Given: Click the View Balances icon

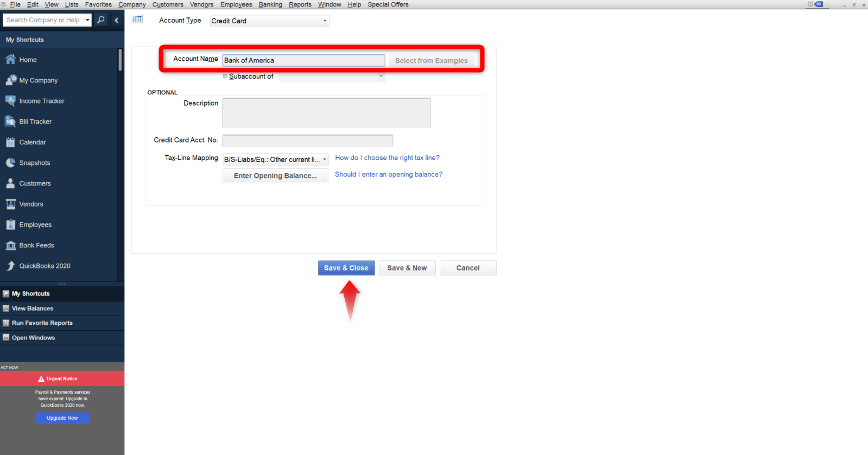Looking at the screenshot, I should pyautogui.click(x=6, y=308).
